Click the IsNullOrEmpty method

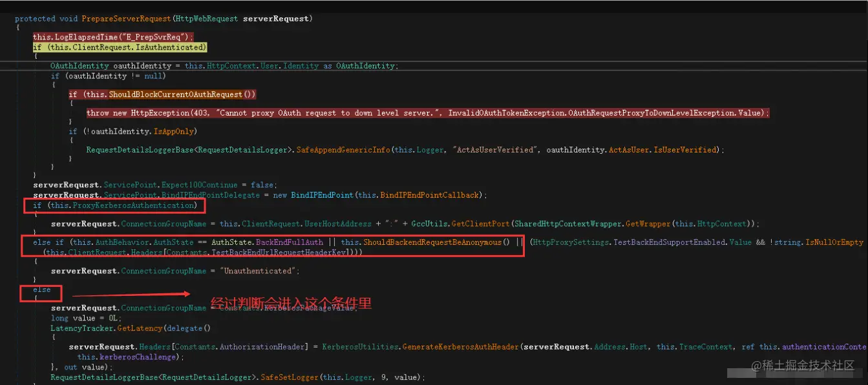click(834, 242)
